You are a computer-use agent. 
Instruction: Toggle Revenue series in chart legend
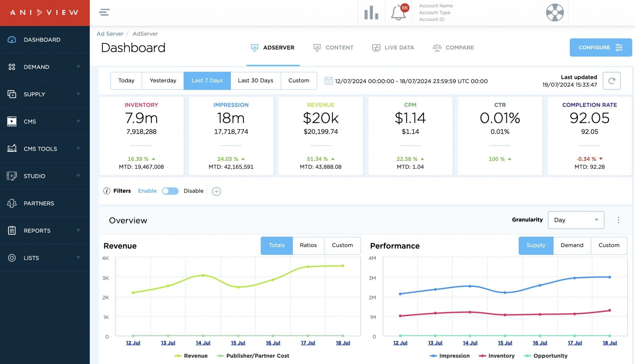pos(191,356)
